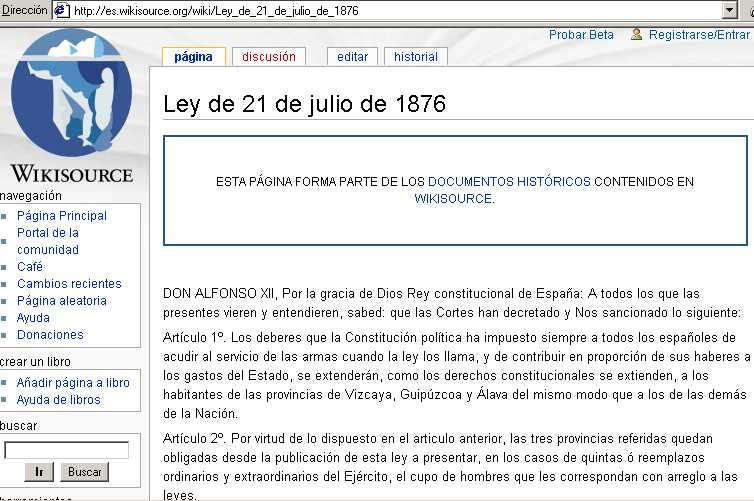Click the page title Ley de 21 de julio de 1876
The width and height of the screenshot is (754, 501).
coord(304,104)
